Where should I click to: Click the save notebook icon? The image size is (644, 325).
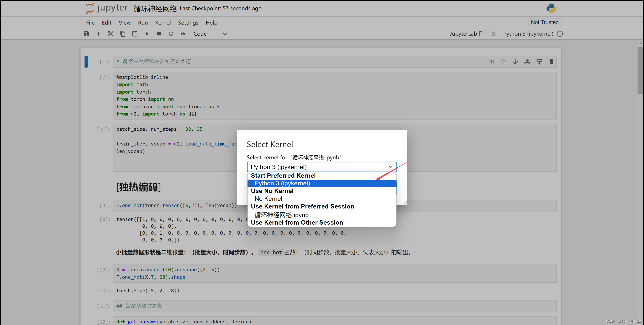(x=87, y=34)
